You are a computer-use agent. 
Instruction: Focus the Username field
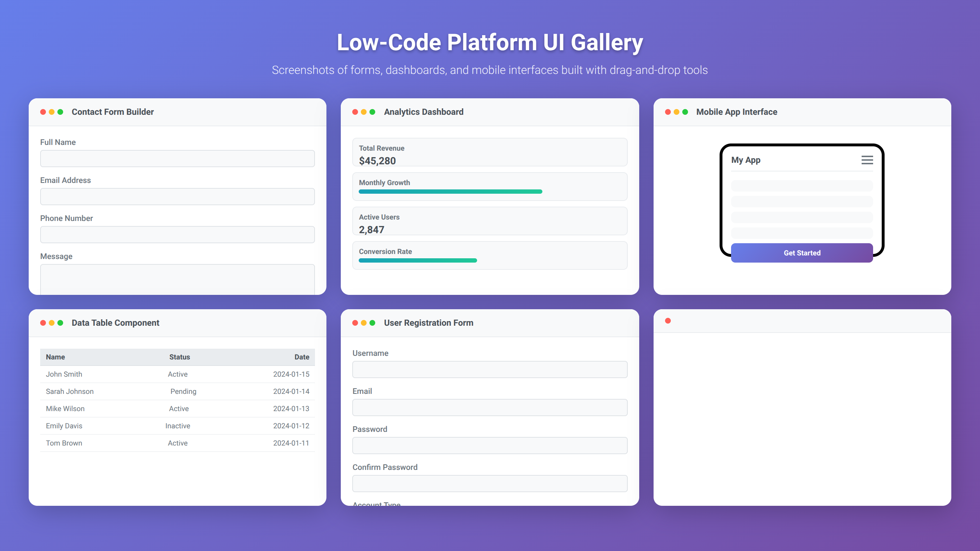[490, 369]
